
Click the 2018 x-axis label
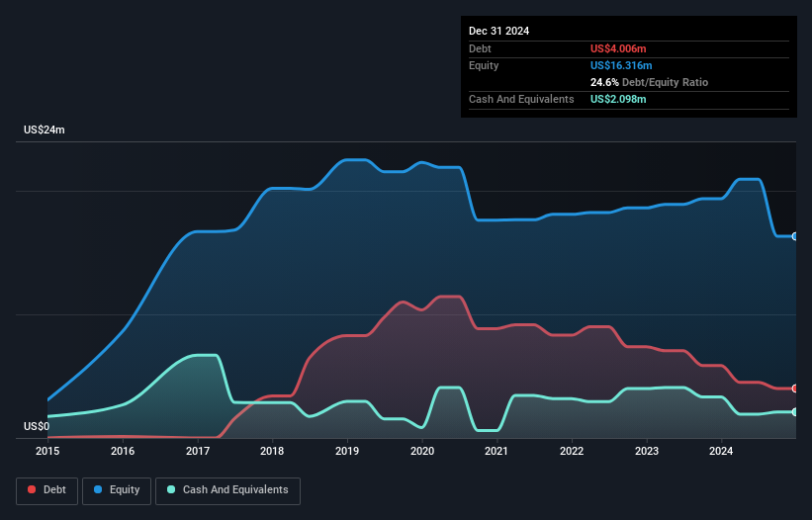[272, 451]
